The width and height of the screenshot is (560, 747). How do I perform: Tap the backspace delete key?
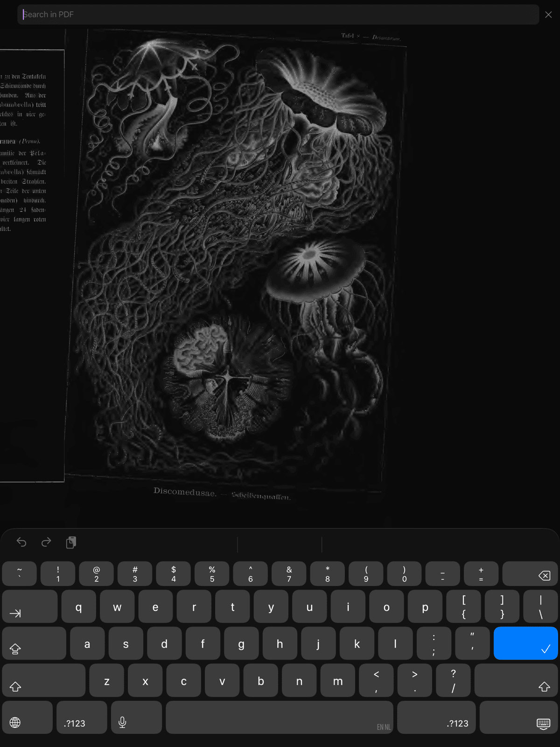click(x=530, y=574)
